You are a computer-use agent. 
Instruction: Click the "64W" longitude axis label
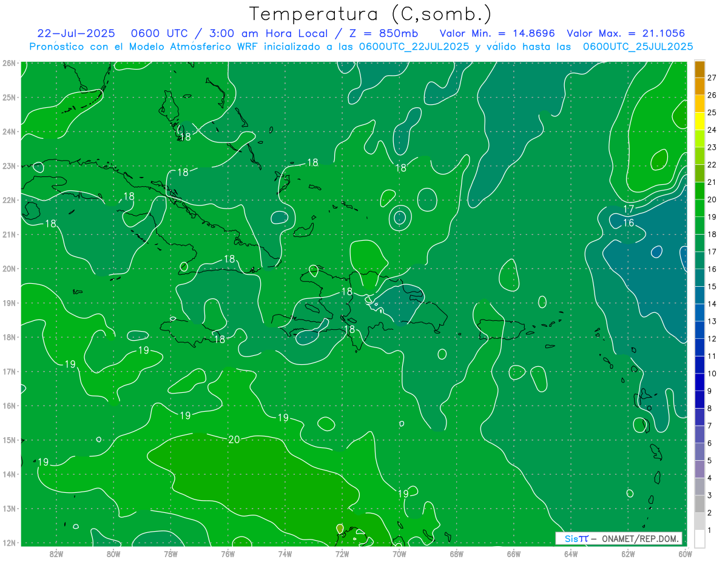(x=571, y=553)
